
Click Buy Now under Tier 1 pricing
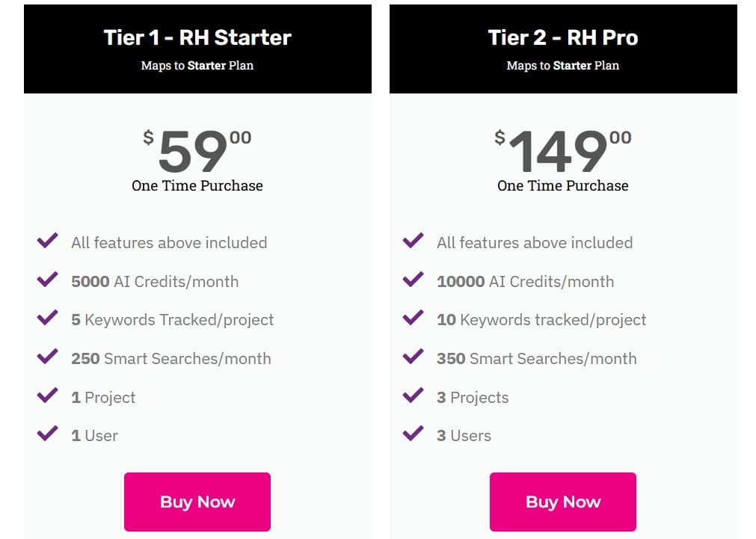pyautogui.click(x=197, y=502)
